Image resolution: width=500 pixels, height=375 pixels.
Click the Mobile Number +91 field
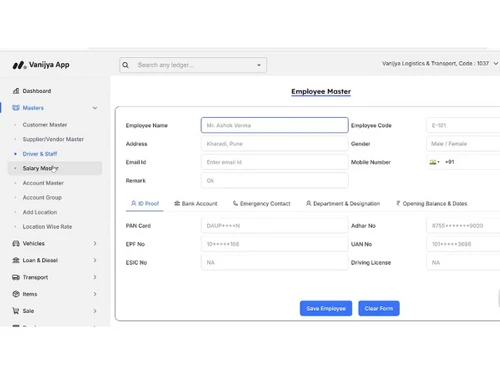463,162
